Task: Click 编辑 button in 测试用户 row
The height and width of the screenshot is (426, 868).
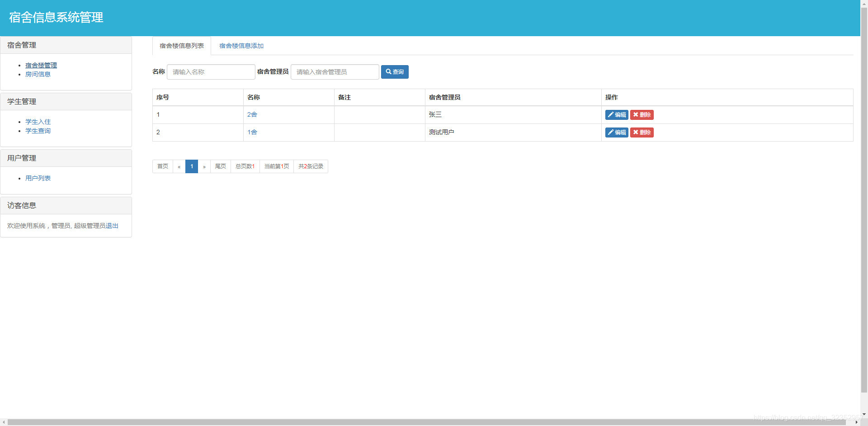Action: tap(617, 133)
